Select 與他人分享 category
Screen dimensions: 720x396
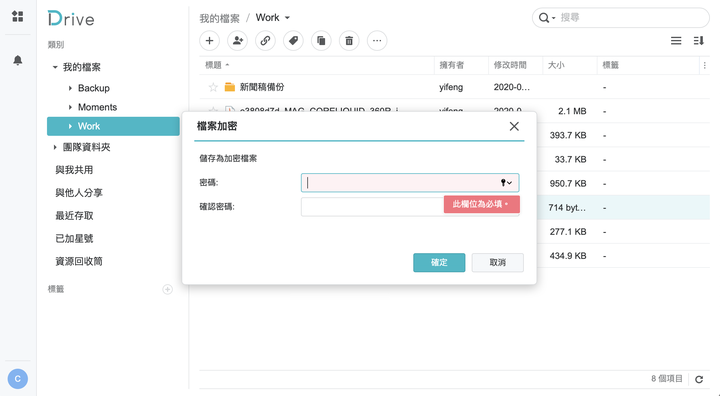tap(79, 193)
